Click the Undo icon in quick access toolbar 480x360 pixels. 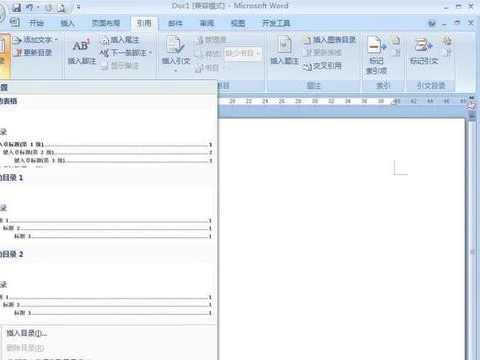coord(30,7)
